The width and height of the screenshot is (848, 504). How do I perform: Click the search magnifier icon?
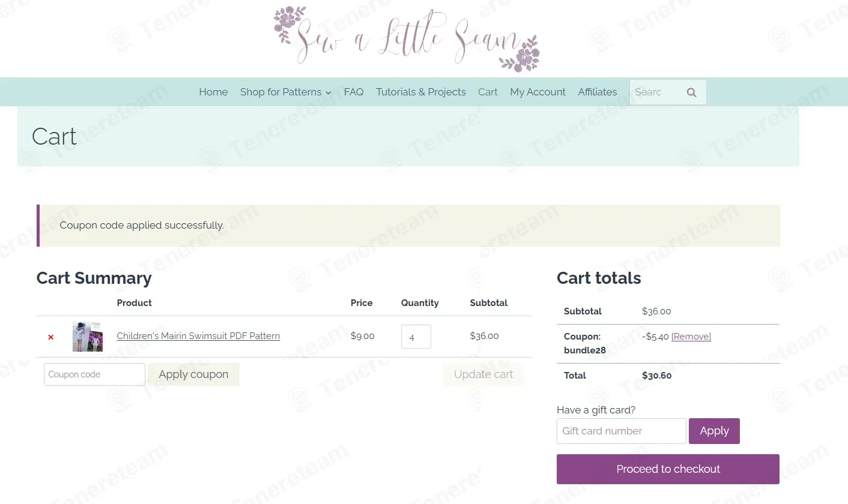[x=691, y=92]
